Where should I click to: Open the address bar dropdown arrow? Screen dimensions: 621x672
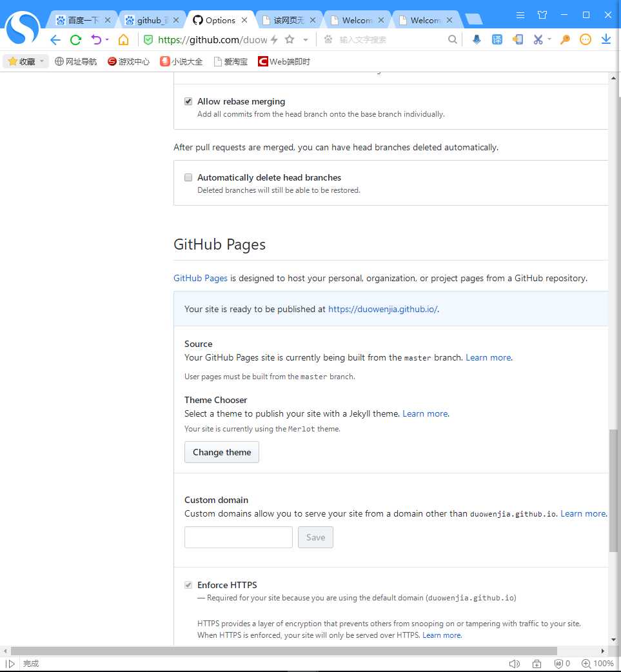click(x=306, y=40)
